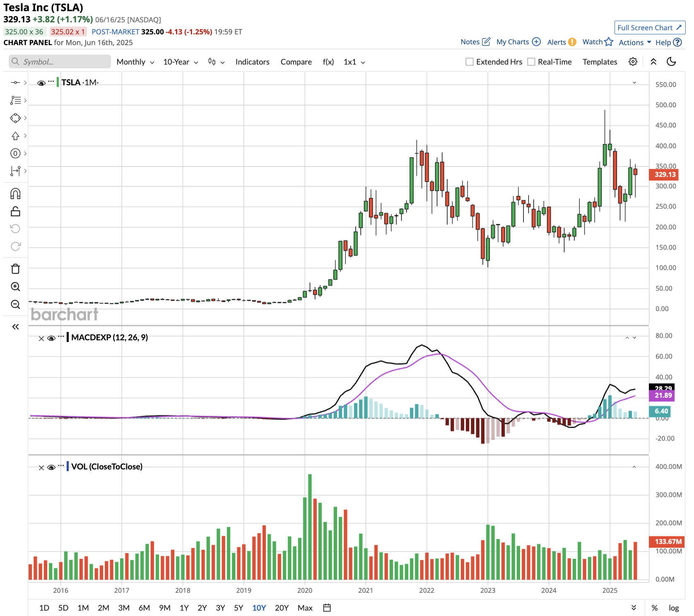
Task: Click the Help question mark icon
Action: pos(677,42)
